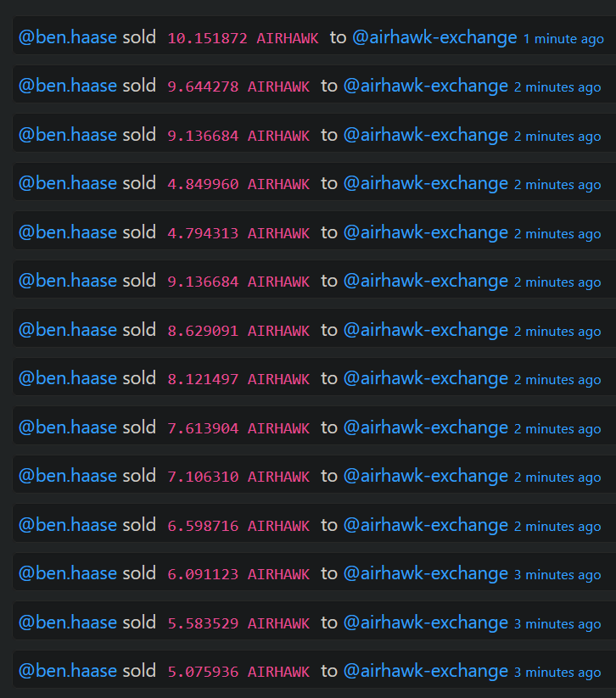
Task: Select the 9.644278 AIRHAWK amount
Action: [238, 87]
